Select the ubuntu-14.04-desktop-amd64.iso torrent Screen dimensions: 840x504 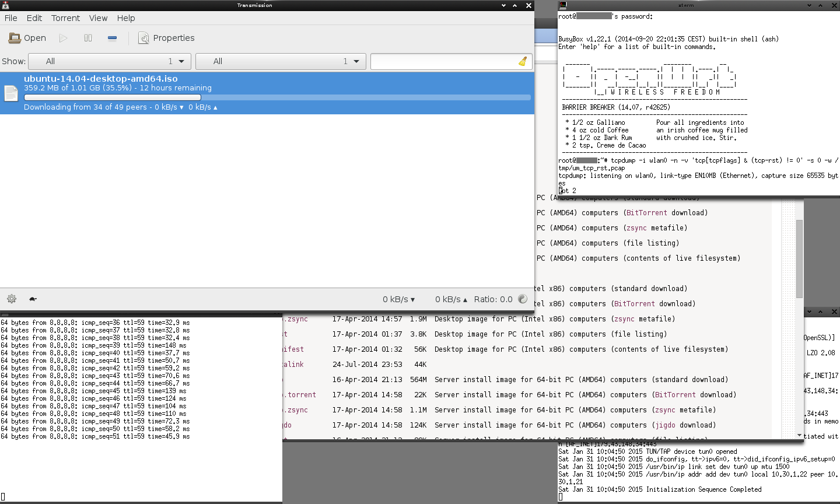coord(267,93)
